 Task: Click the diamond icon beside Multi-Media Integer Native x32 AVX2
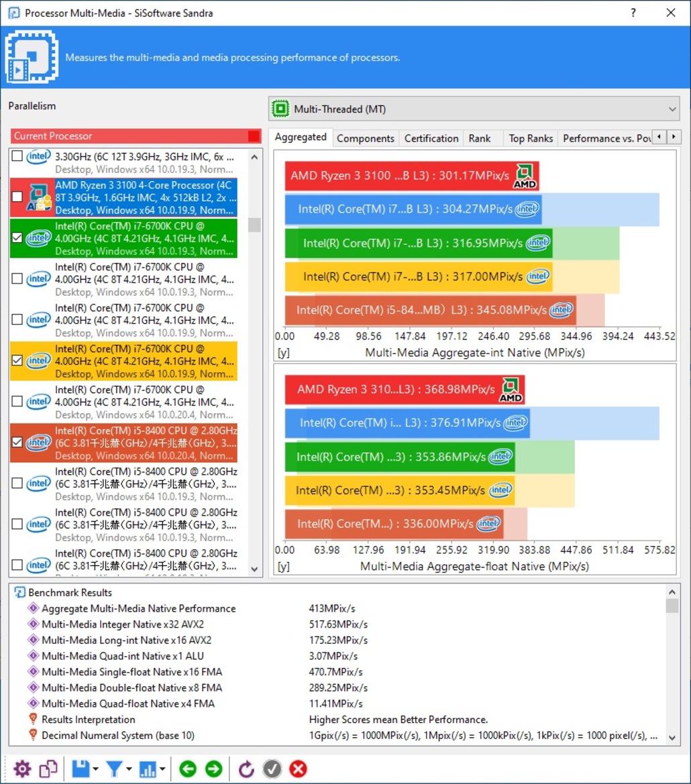point(34,624)
